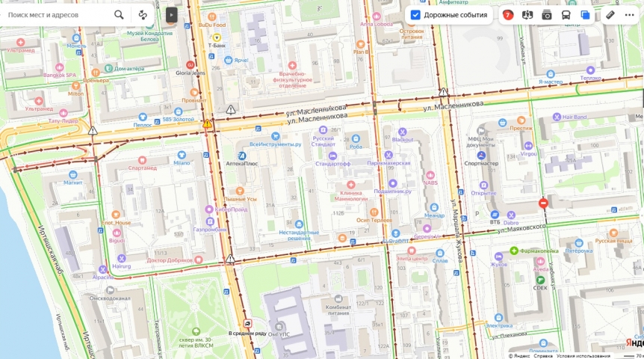Click the Нестандартные решения marker
644x359 pixels.
click(x=299, y=224)
